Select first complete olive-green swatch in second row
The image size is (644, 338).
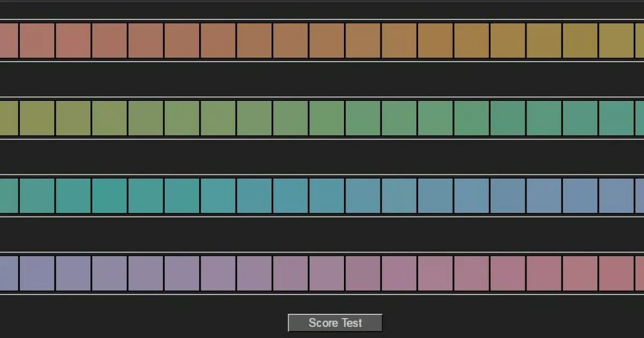click(x=37, y=118)
